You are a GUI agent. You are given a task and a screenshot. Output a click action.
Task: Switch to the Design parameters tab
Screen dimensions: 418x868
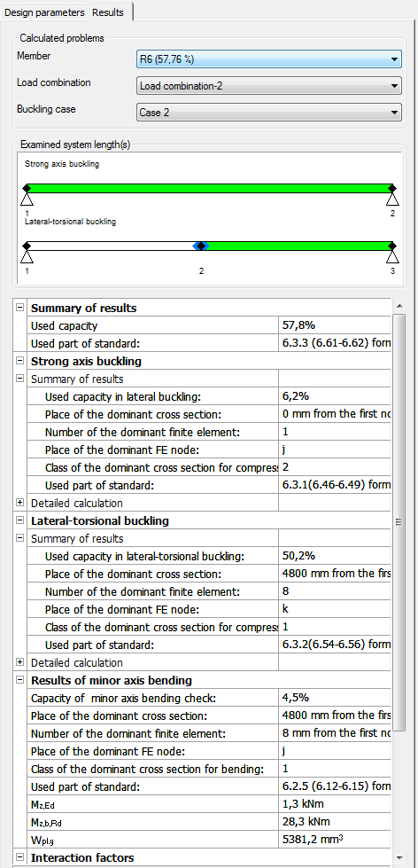point(44,12)
